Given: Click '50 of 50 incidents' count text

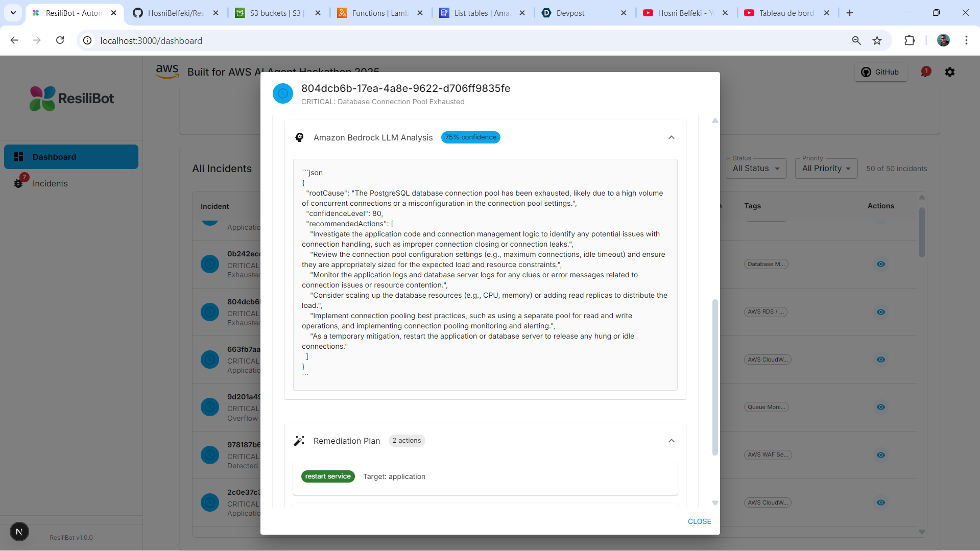Looking at the screenshot, I should pyautogui.click(x=896, y=169).
